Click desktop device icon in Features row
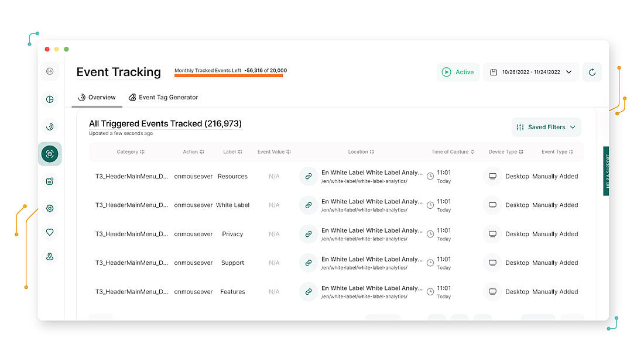This screenshot has height=362, width=644. click(x=492, y=292)
